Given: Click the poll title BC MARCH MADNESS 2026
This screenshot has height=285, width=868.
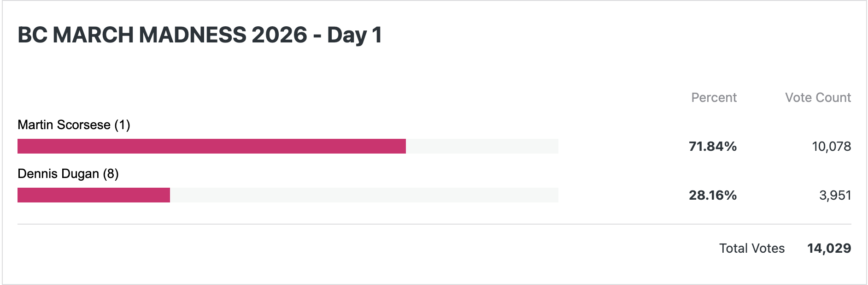Looking at the screenshot, I should (162, 35).
